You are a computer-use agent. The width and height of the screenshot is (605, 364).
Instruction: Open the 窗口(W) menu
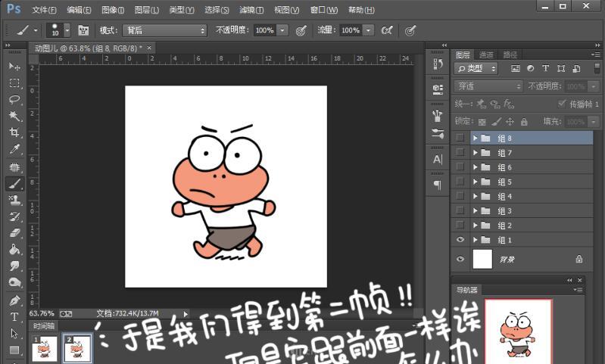324,10
